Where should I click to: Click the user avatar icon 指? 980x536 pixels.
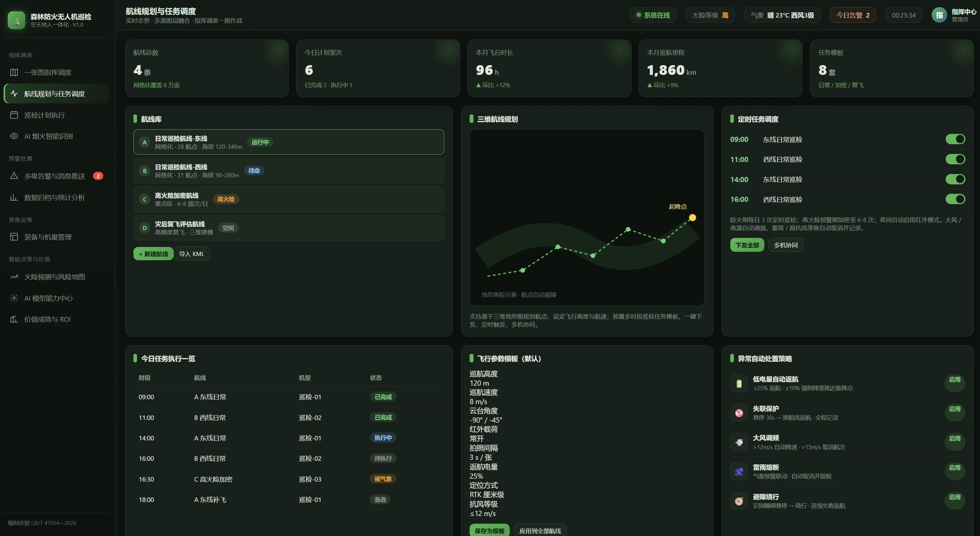[939, 15]
